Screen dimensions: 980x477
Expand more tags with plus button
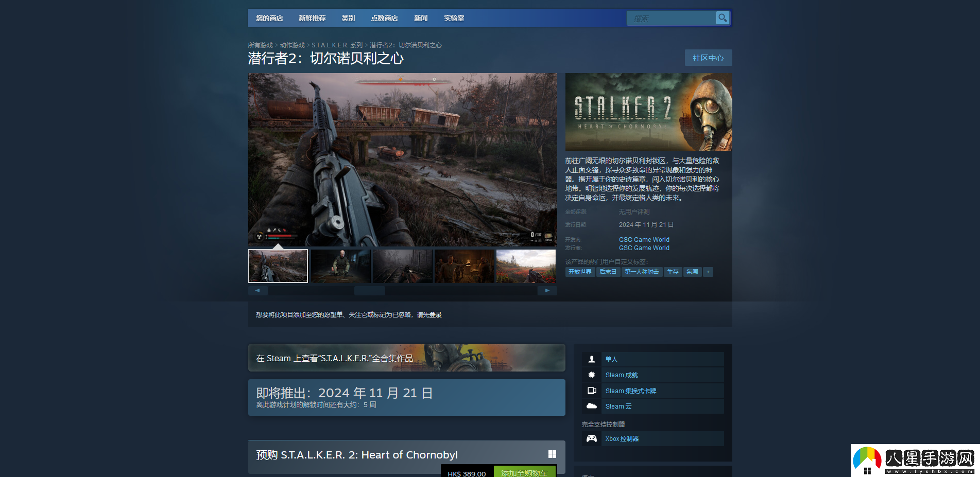click(708, 272)
